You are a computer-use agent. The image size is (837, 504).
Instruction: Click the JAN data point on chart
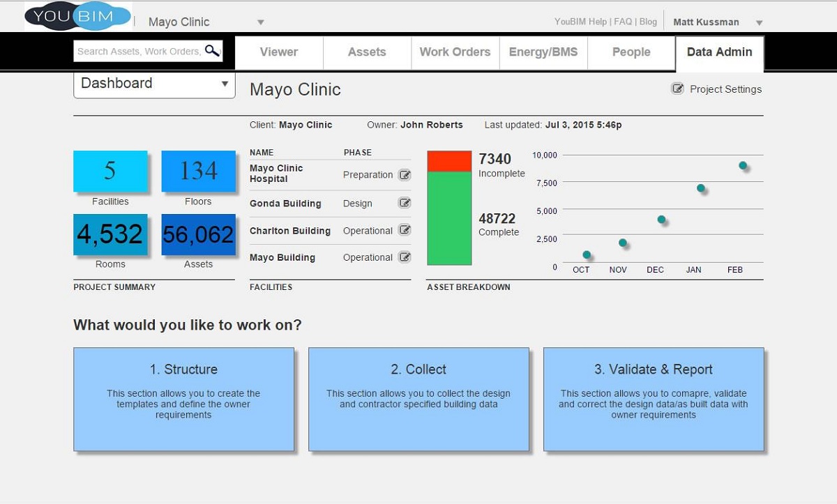[701, 188]
